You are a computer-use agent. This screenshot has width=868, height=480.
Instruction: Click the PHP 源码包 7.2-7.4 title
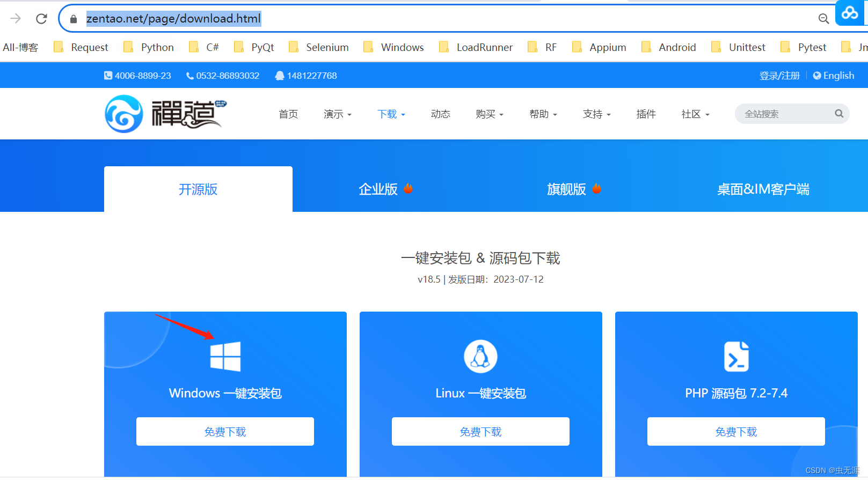736,393
